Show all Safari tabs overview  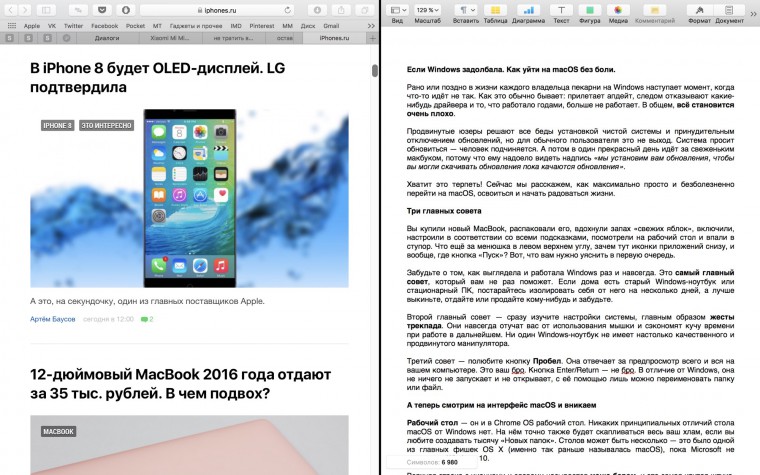(x=364, y=10)
